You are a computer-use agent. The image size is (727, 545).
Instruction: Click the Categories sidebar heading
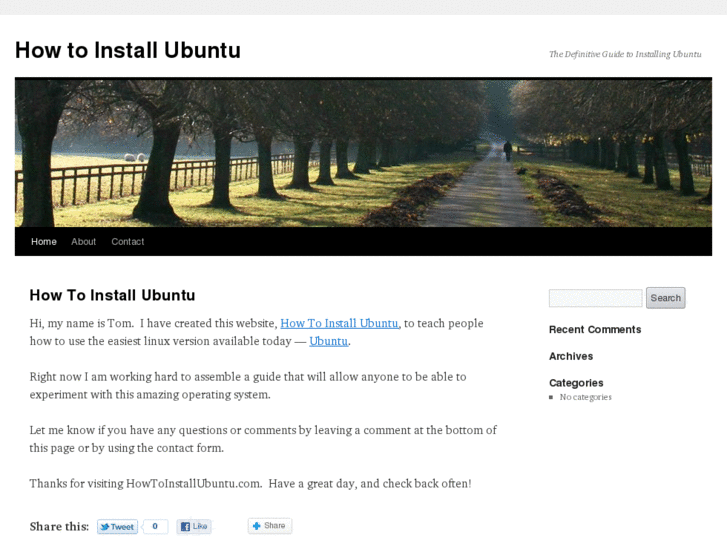[x=576, y=383]
